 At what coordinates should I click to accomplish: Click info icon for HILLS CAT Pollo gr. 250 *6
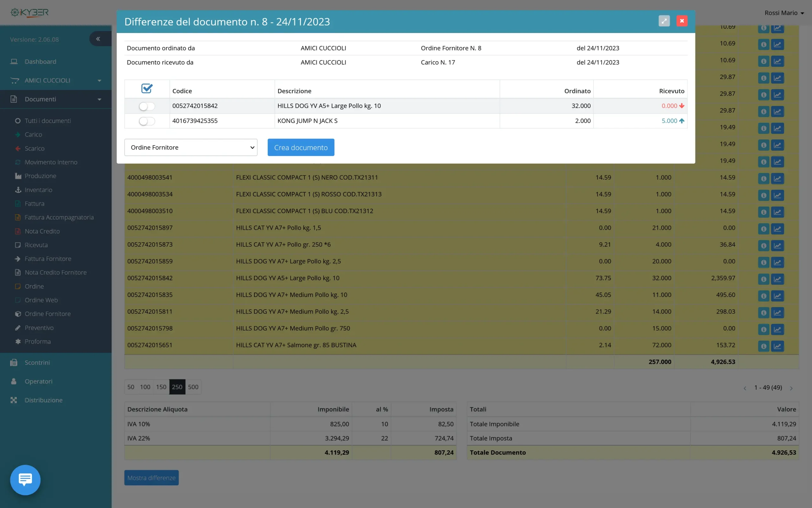point(763,246)
